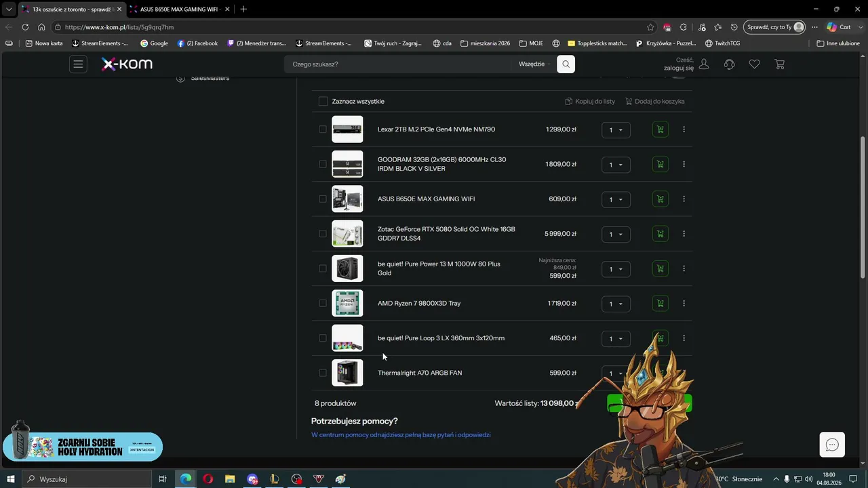
Task: Select the be quiet! Pure Loop 3 LX checkbox
Action: tap(323, 338)
